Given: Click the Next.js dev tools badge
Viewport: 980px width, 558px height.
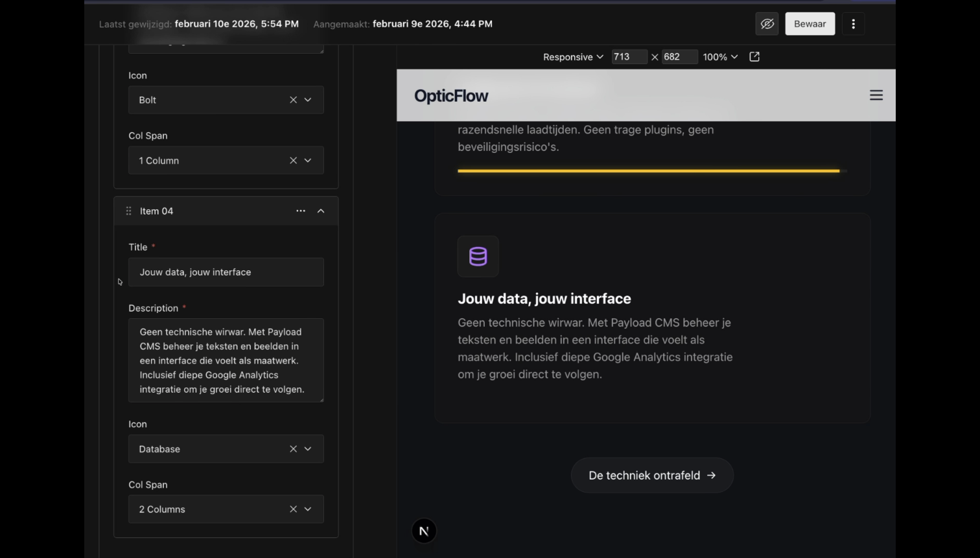Looking at the screenshot, I should (x=424, y=531).
